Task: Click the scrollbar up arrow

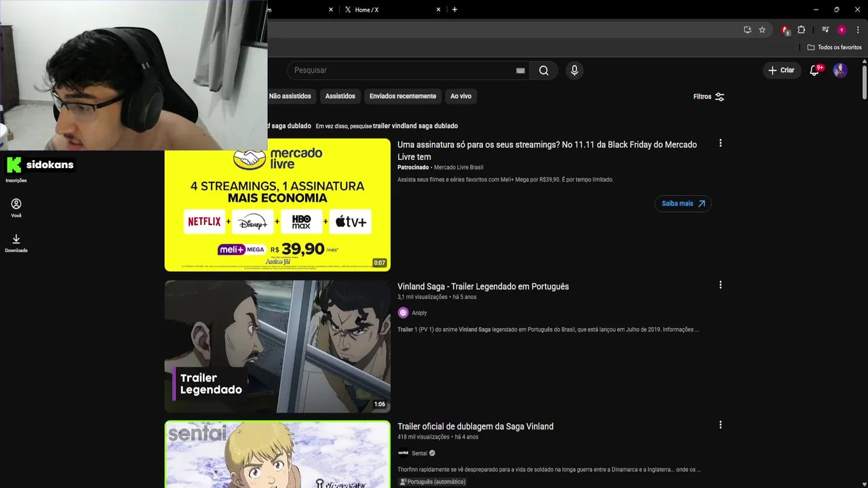Action: point(865,62)
